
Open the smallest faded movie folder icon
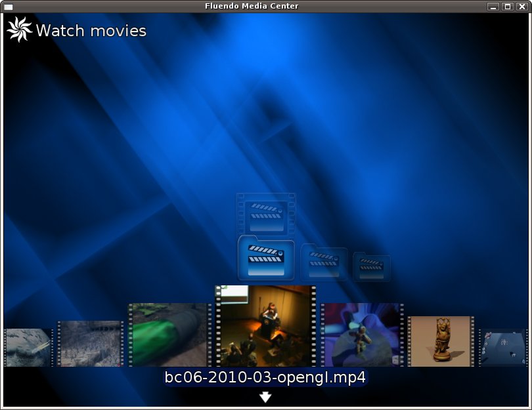pos(372,267)
